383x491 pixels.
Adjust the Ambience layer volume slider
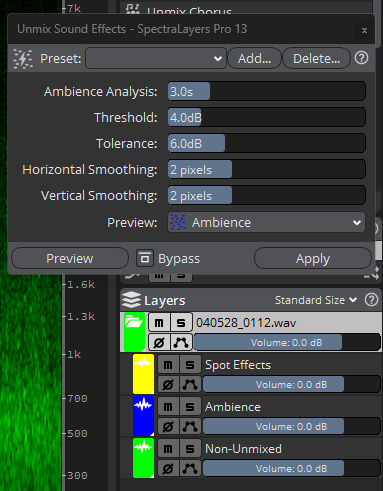click(291, 426)
